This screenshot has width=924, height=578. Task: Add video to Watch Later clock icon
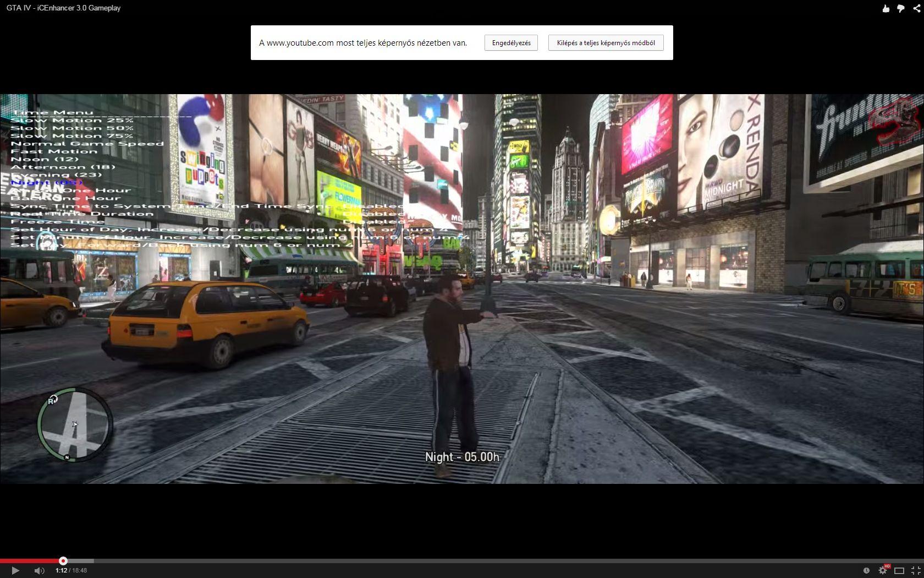[866, 571]
